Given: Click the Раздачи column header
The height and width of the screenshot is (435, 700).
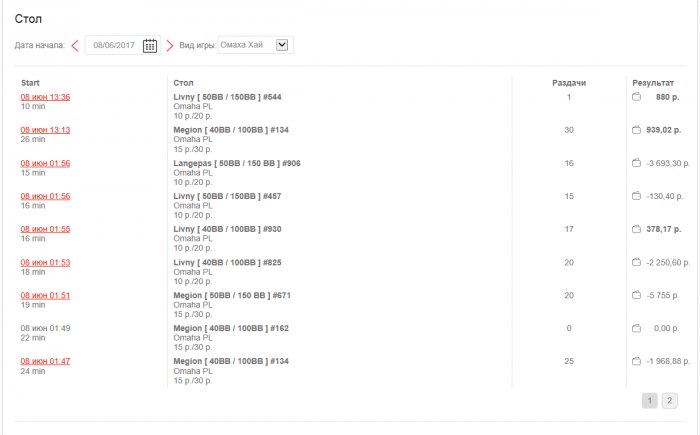Looking at the screenshot, I should [x=569, y=83].
